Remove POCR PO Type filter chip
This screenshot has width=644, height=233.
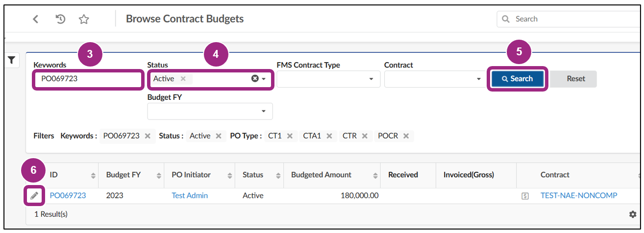(406, 136)
